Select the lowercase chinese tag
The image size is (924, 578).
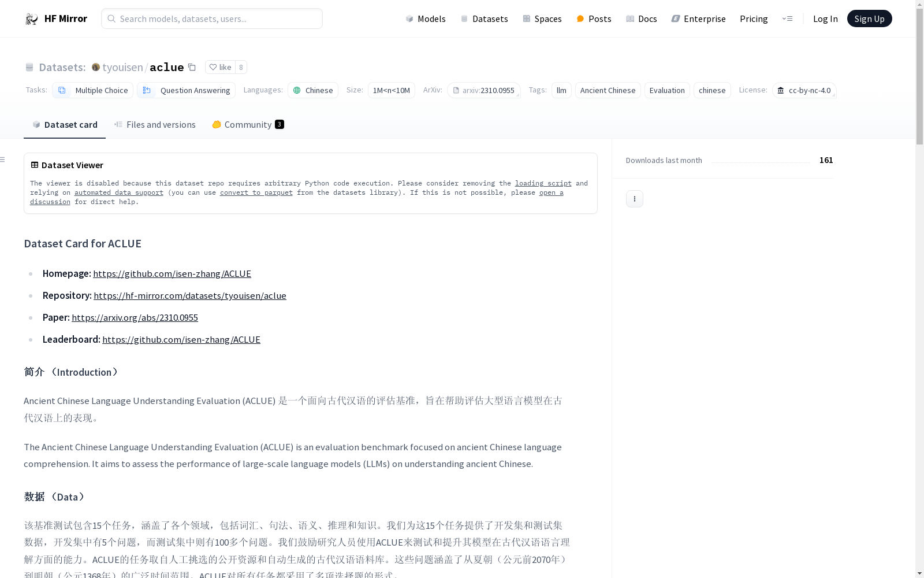click(x=712, y=90)
